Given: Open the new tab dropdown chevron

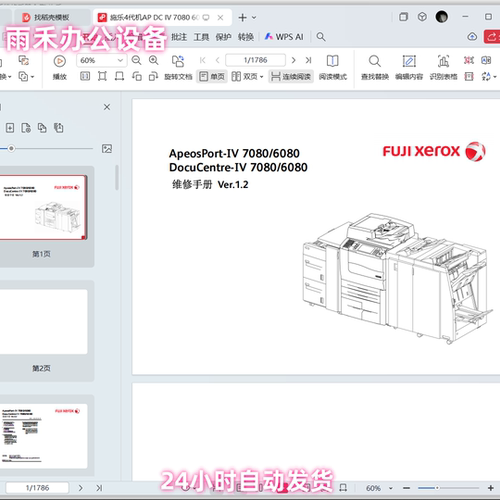Looking at the screenshot, I should tap(254, 17).
